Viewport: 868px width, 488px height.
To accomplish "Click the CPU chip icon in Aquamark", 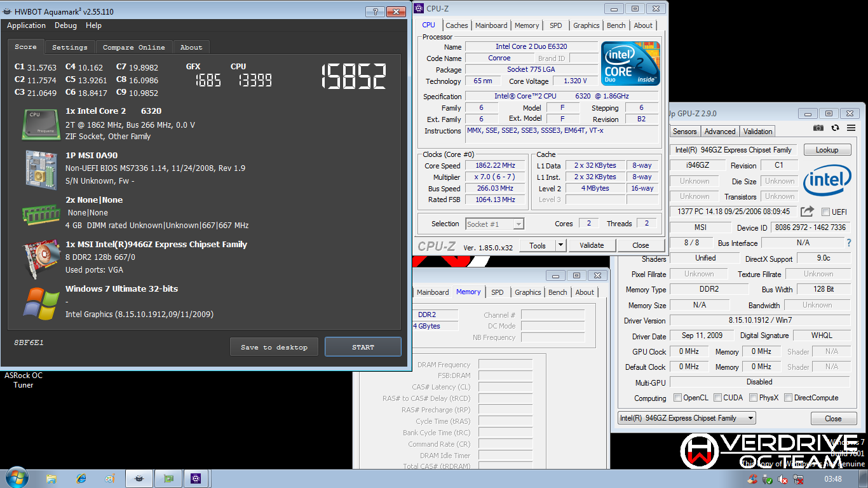I will click(41, 124).
